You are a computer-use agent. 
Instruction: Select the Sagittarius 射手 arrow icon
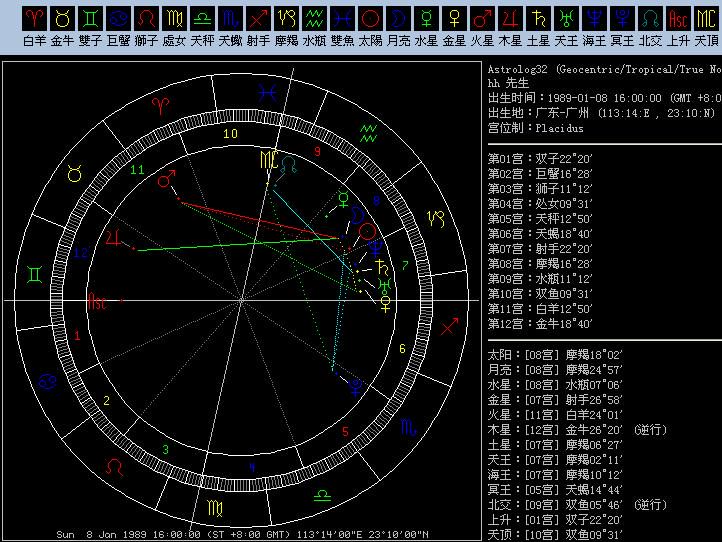tap(258, 18)
